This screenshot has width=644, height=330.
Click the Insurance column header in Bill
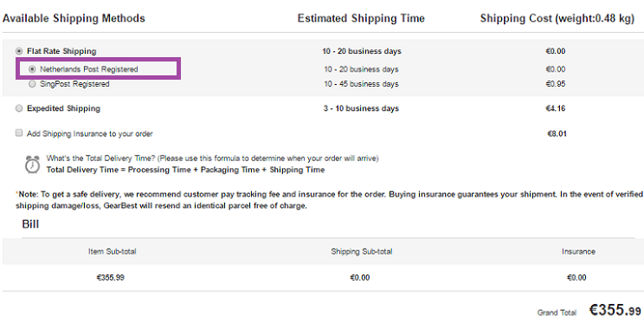coord(579,251)
